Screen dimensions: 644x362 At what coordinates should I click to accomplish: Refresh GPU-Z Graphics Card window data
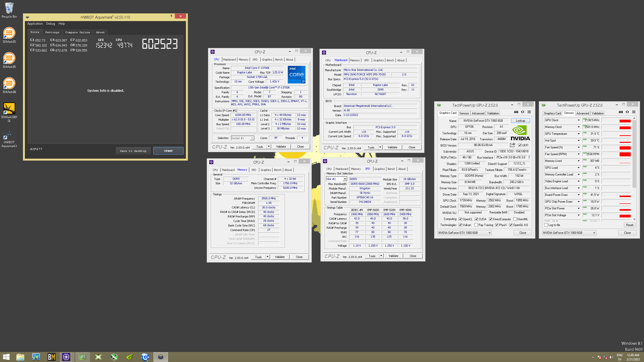522,112
